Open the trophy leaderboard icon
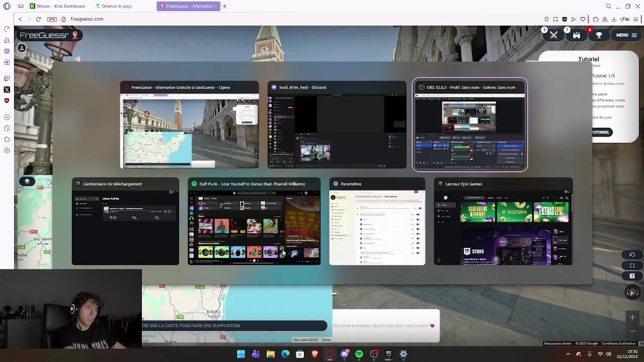Image resolution: width=644 pixels, height=362 pixels. point(599,35)
